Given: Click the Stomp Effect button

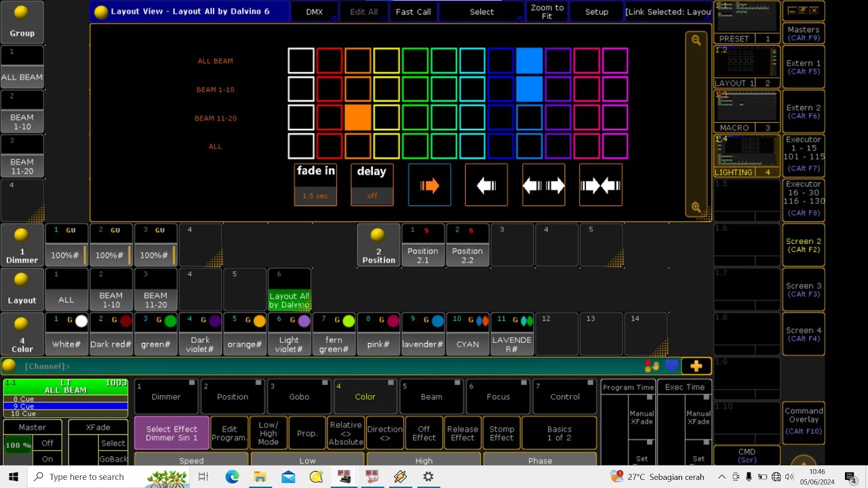Looking at the screenshot, I should click(x=502, y=433).
